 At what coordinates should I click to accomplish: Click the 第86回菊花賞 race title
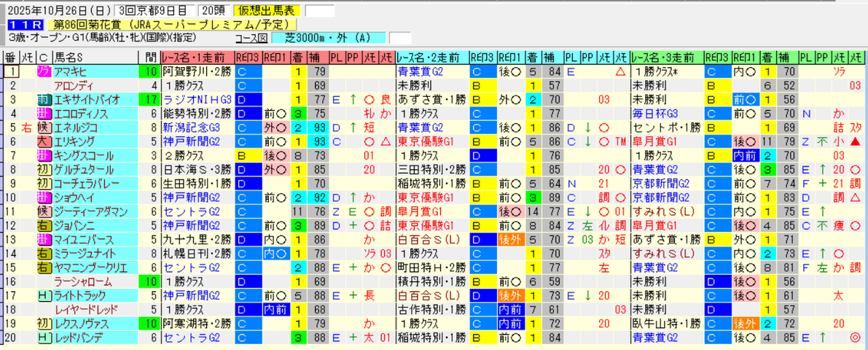(x=173, y=24)
